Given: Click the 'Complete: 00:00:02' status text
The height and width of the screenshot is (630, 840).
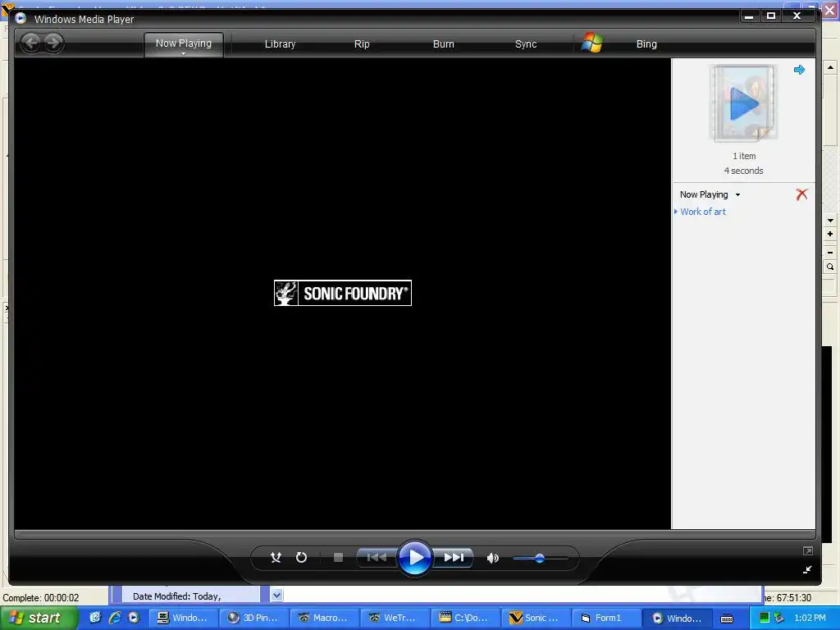Looking at the screenshot, I should (x=41, y=598).
